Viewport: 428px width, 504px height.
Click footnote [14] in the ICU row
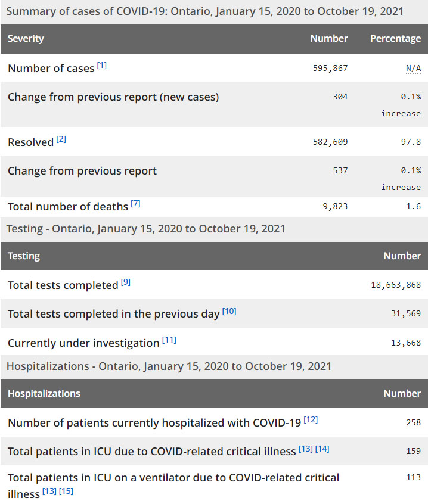tap(322, 449)
